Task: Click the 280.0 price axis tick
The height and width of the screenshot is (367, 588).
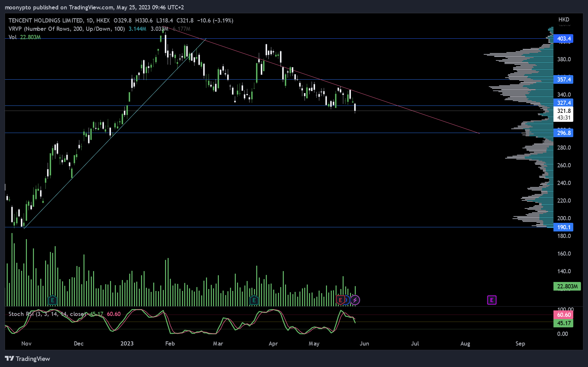Action: (564, 148)
